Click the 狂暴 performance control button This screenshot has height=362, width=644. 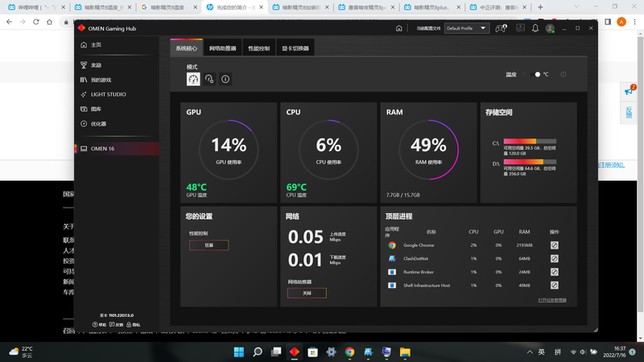pyautogui.click(x=208, y=245)
